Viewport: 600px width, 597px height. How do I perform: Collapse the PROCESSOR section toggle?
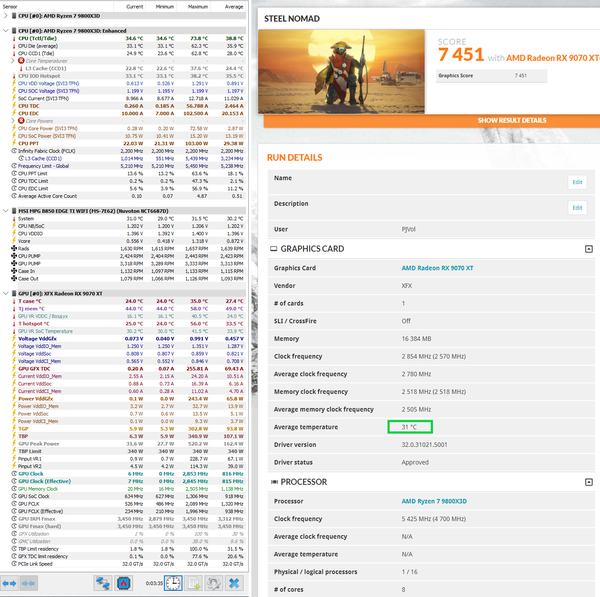589,482
